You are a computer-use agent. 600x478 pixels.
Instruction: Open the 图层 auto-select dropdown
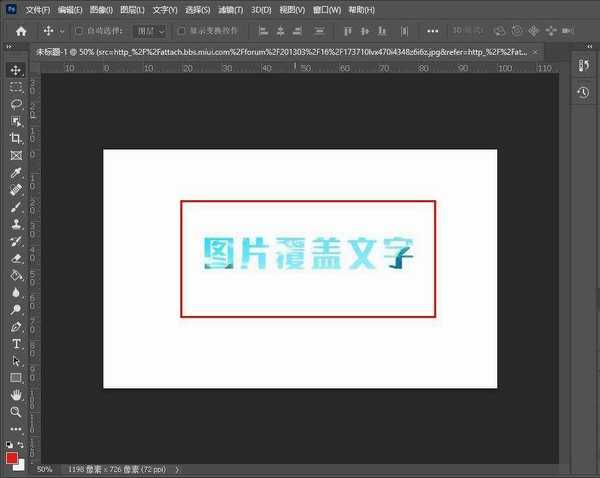150,31
